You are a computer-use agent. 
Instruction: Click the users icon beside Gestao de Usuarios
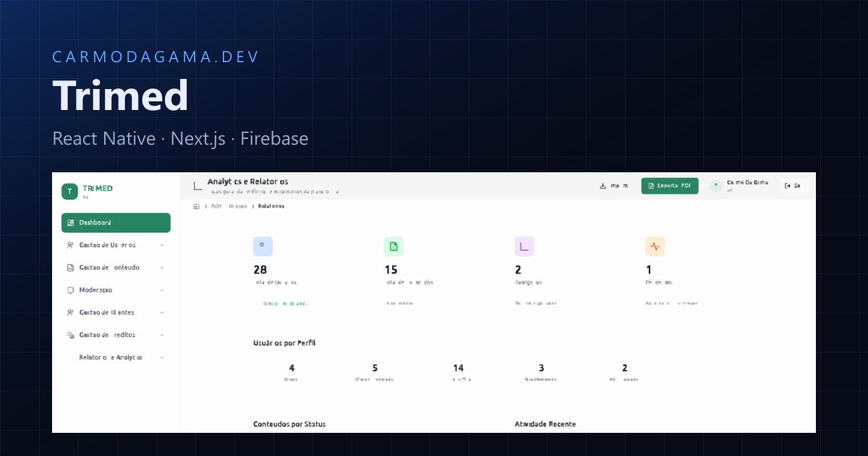(x=70, y=245)
